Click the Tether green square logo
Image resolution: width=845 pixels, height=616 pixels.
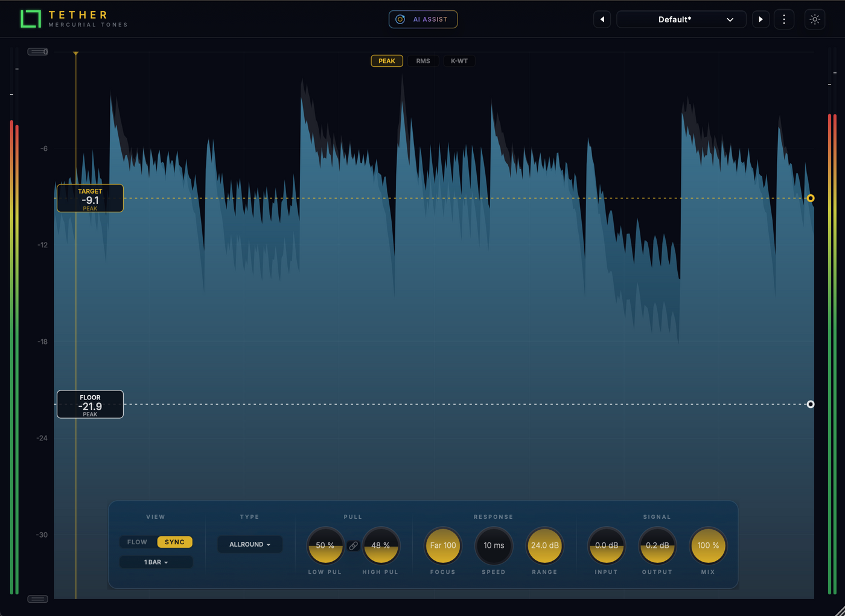tap(31, 19)
